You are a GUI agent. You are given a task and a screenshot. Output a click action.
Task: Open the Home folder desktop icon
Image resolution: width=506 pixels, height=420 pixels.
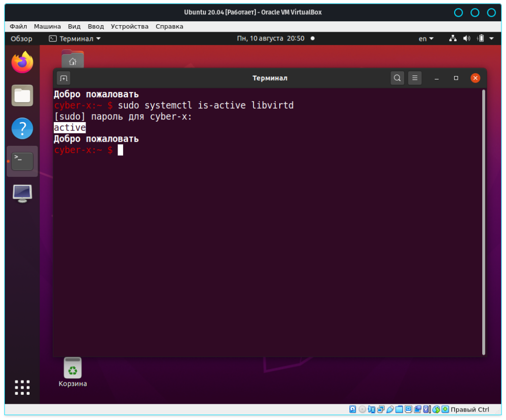(x=73, y=59)
